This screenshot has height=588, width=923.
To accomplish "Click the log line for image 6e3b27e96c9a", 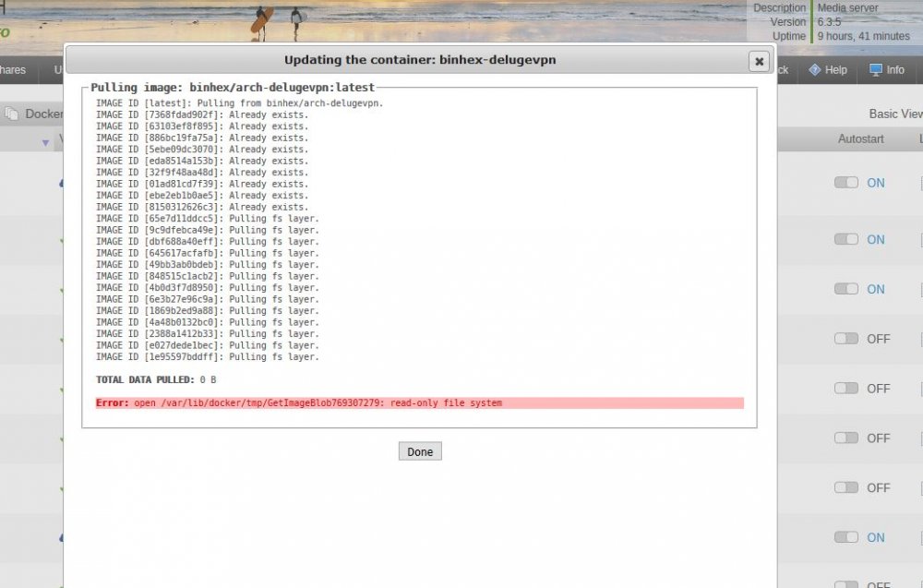I will point(207,300).
